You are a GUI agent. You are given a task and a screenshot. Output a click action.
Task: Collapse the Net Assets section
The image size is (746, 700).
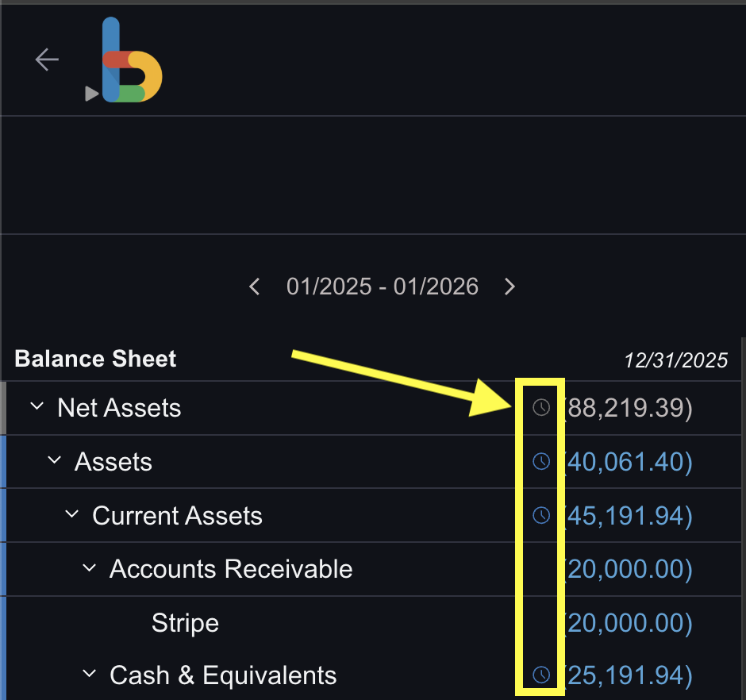[37, 406]
